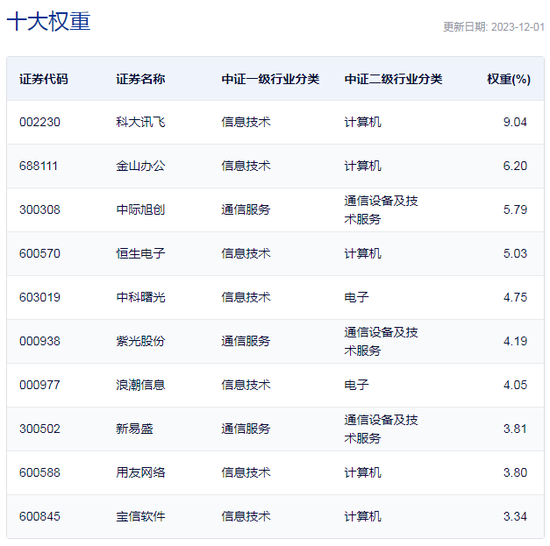The height and width of the screenshot is (546, 550).
Task: Select stock code 688111
Action: pos(38,166)
